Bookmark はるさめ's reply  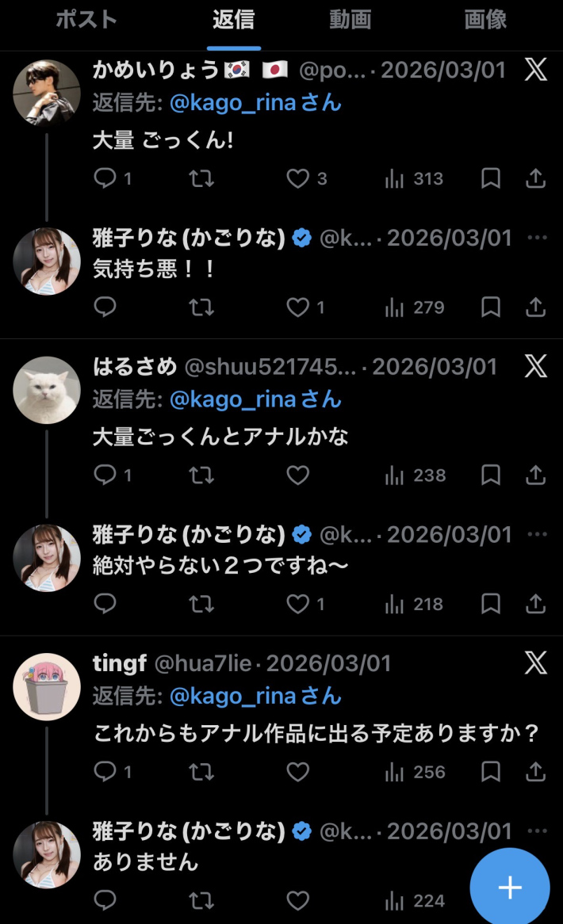click(490, 475)
